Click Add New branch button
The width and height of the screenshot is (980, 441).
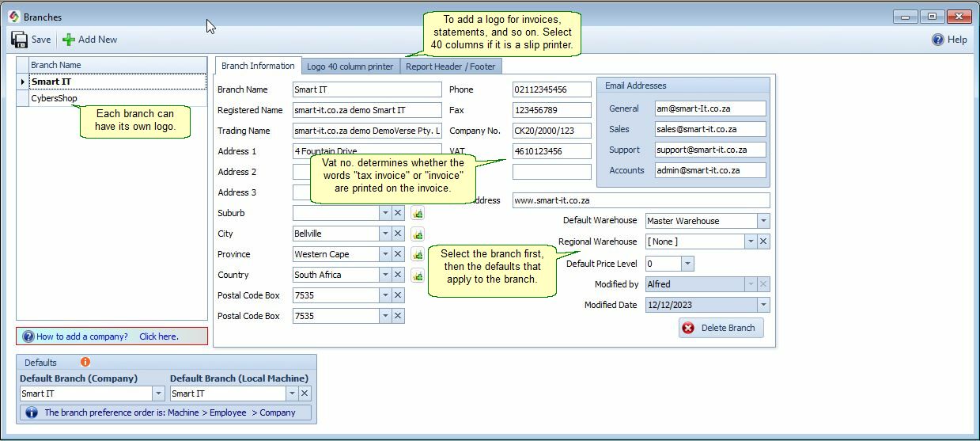point(89,40)
